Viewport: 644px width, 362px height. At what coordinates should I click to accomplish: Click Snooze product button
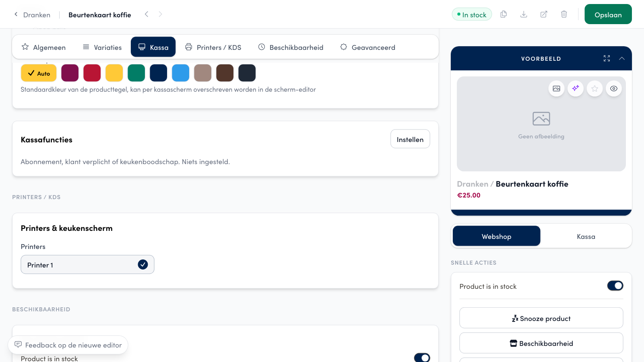coord(541,318)
